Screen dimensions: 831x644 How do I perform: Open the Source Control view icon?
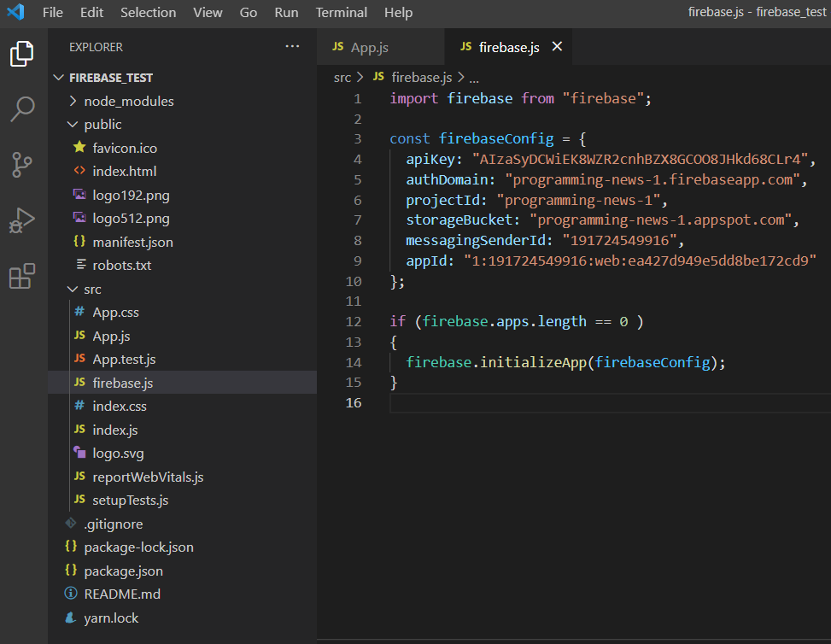tap(21, 164)
